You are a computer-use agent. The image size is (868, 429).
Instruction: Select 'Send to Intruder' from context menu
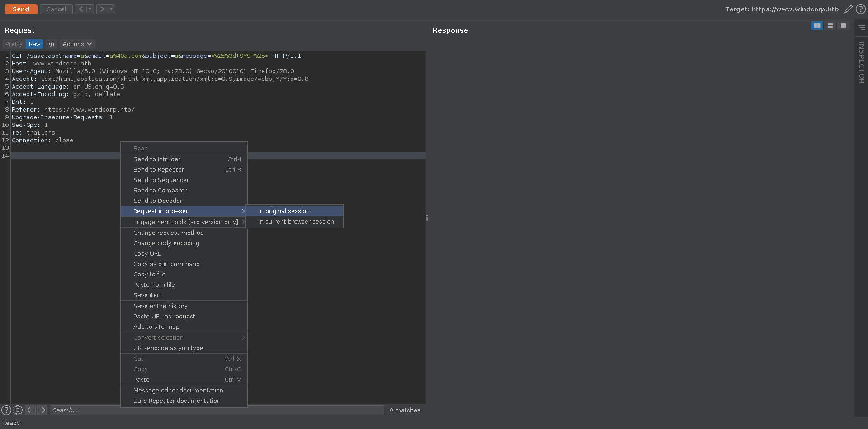coord(157,159)
